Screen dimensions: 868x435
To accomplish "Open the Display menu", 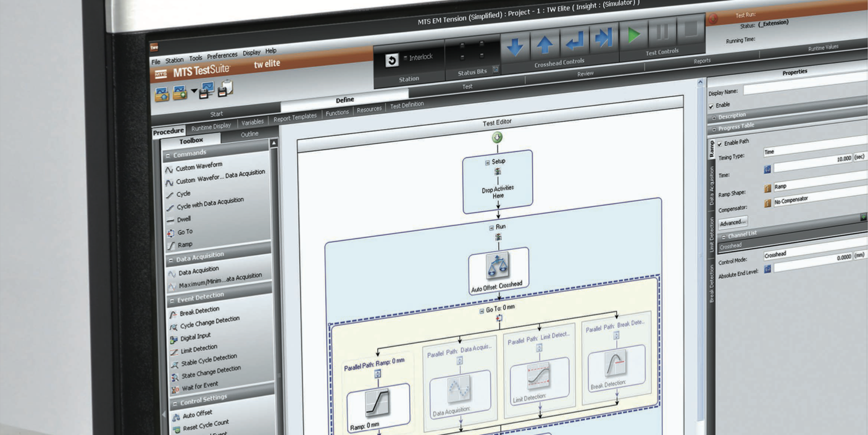I will point(251,53).
